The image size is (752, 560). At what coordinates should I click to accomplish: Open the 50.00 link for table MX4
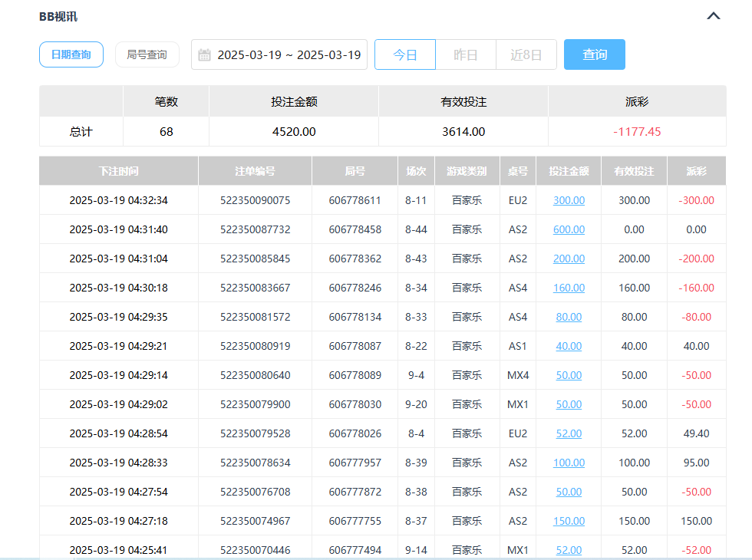pyautogui.click(x=568, y=375)
